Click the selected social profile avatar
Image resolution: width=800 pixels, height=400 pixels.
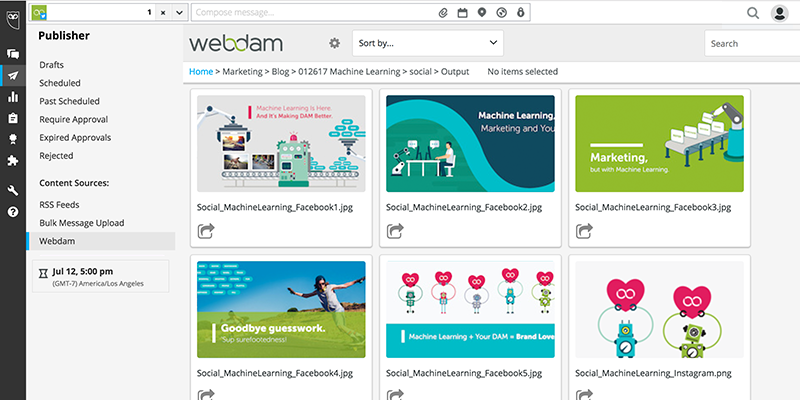point(39,13)
